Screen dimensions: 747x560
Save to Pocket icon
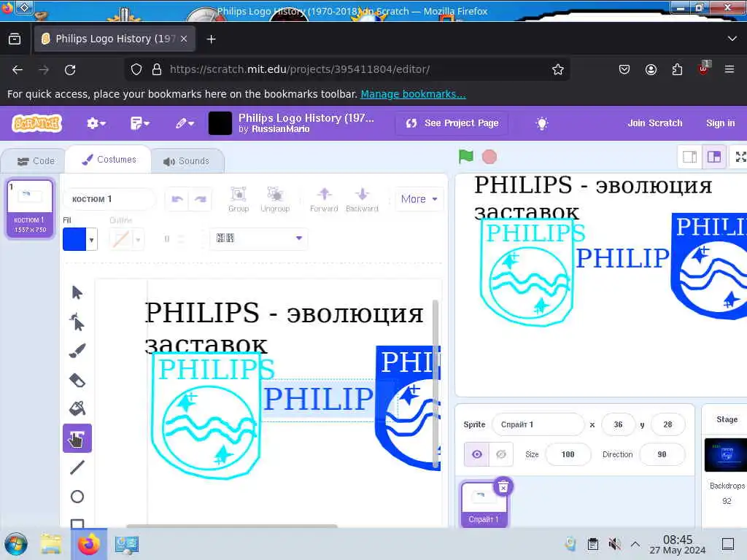click(x=624, y=70)
